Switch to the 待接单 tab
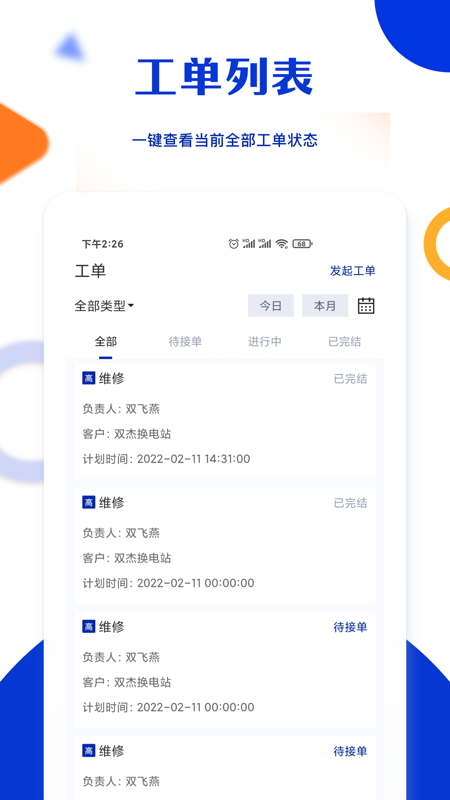This screenshot has height=800, width=450. pyautogui.click(x=185, y=341)
